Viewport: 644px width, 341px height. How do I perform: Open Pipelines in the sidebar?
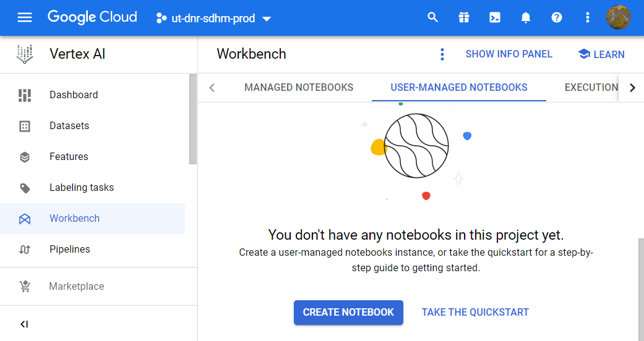69,250
